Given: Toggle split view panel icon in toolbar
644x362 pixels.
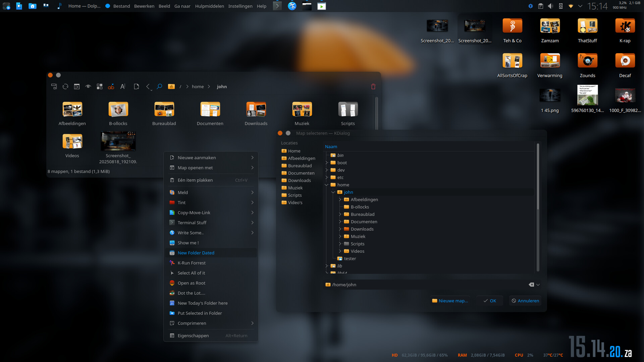Looking at the screenshot, I should pos(77,86).
